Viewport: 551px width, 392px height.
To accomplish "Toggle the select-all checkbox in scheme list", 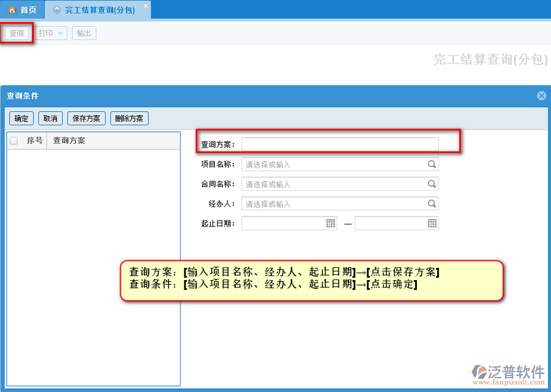I will pyautogui.click(x=14, y=141).
